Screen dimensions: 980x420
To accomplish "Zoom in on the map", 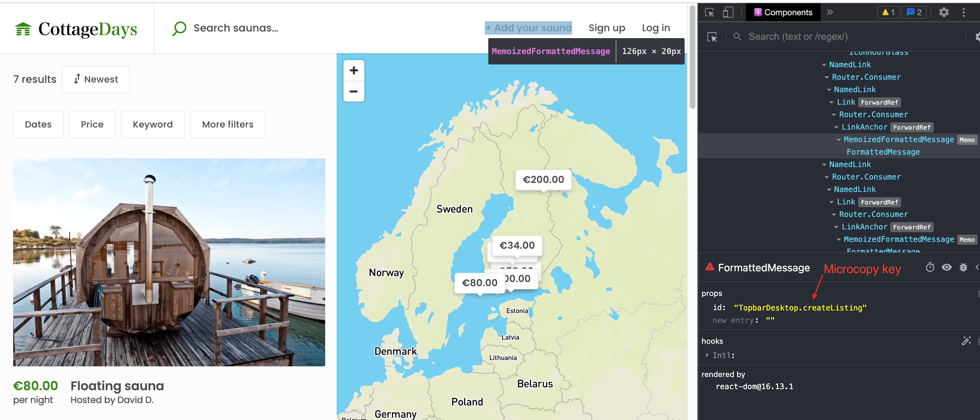I will (354, 70).
